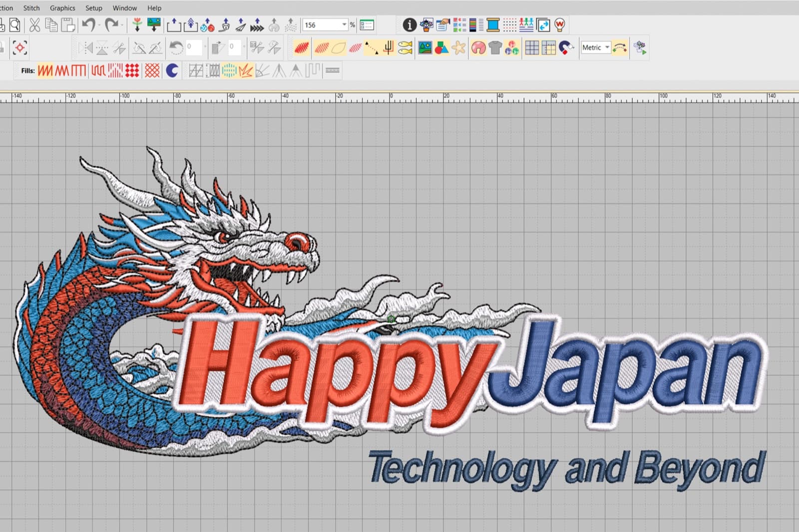The height and width of the screenshot is (532, 799).
Task: Toggle TrueView red stitch display
Action: tap(302, 48)
